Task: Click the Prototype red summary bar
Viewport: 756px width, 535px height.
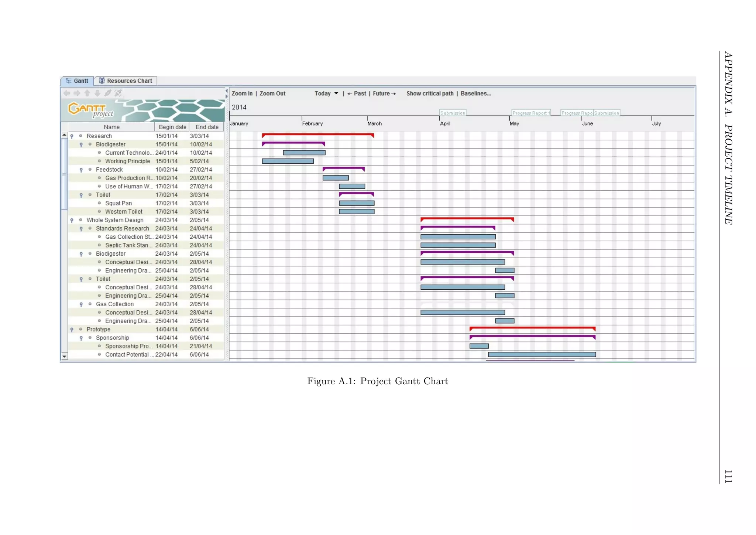Action: point(532,328)
